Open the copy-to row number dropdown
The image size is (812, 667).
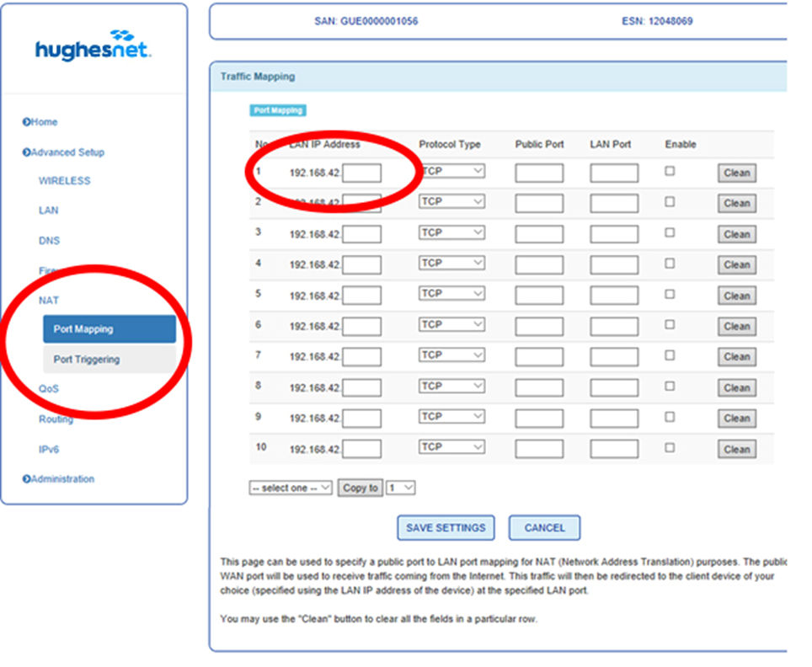pos(400,487)
